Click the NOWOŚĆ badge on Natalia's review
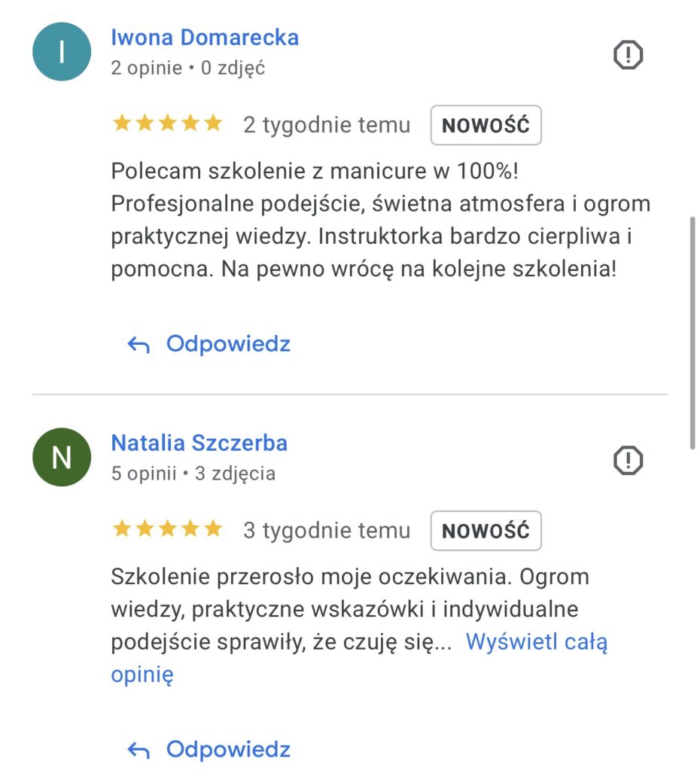This screenshot has width=700, height=771. point(485,531)
